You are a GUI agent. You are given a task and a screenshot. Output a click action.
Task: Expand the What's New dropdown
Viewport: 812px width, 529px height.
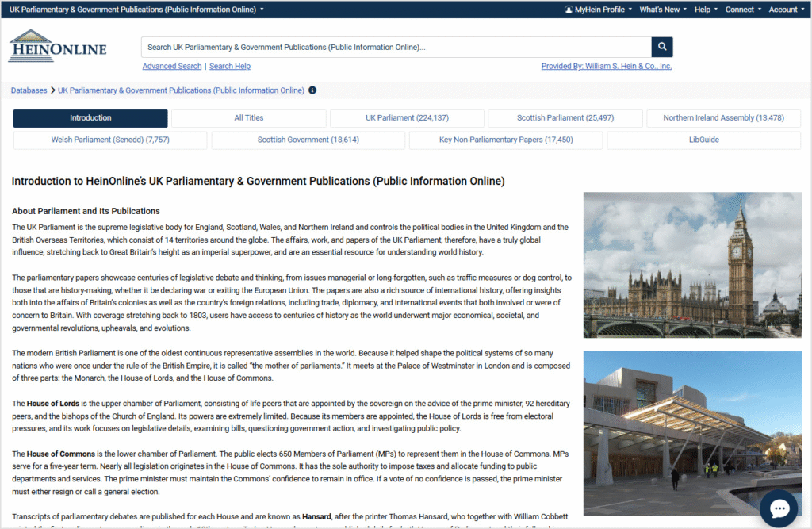tap(663, 10)
